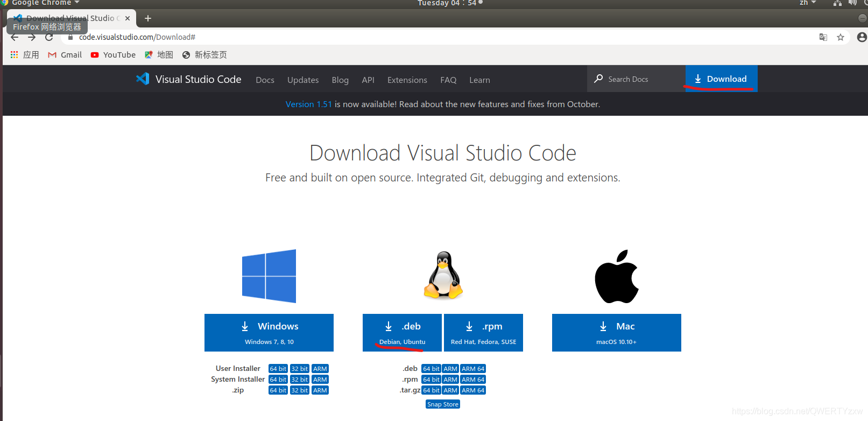Select Windows .zip 64 bit
Image resolution: width=868 pixels, height=421 pixels.
[278, 390]
